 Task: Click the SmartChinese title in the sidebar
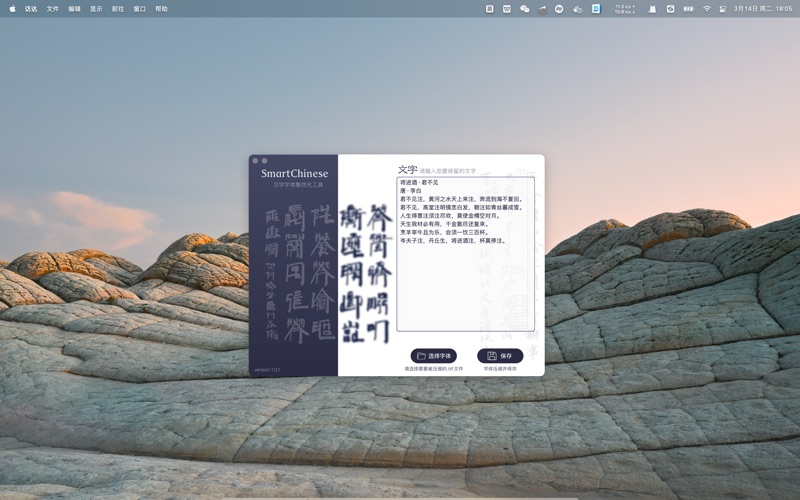[294, 173]
